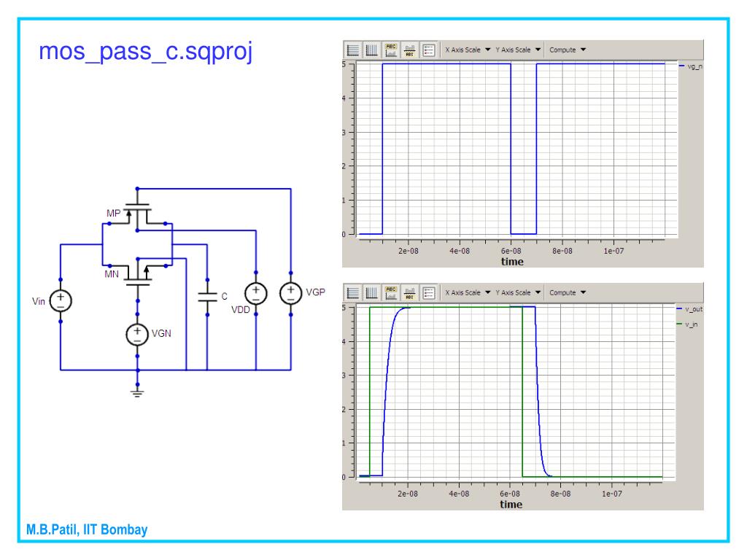Open Compute dropdown in v_out plot

(x=568, y=292)
